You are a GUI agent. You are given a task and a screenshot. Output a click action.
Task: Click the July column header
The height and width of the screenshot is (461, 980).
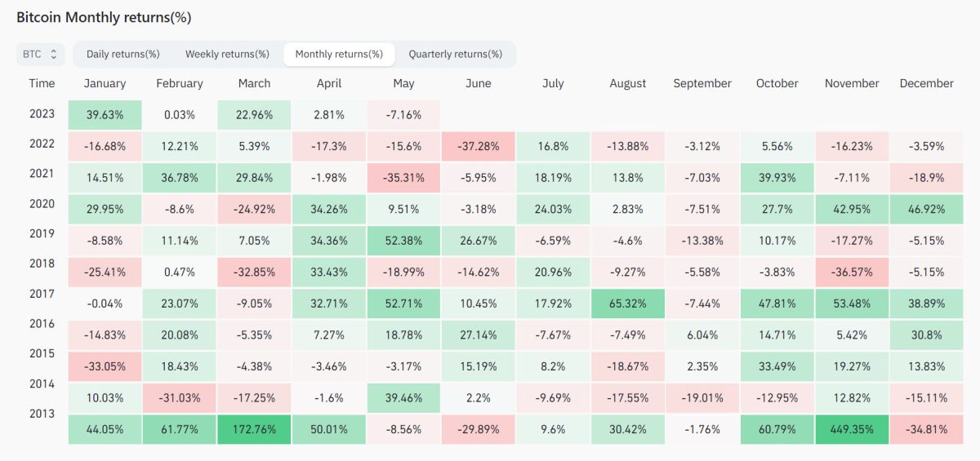pyautogui.click(x=553, y=83)
